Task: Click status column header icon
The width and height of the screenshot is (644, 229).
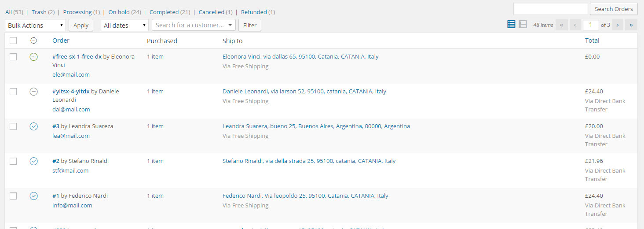Action: [x=34, y=41]
